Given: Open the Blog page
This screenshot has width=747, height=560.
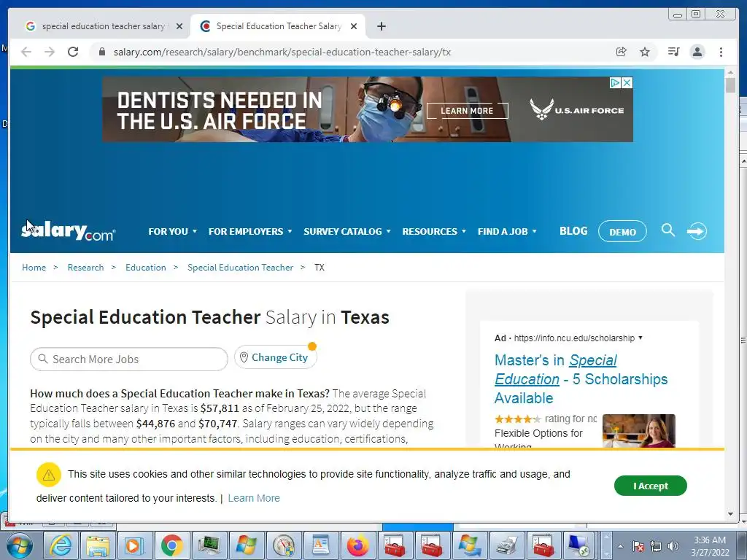Looking at the screenshot, I should coord(573,231).
